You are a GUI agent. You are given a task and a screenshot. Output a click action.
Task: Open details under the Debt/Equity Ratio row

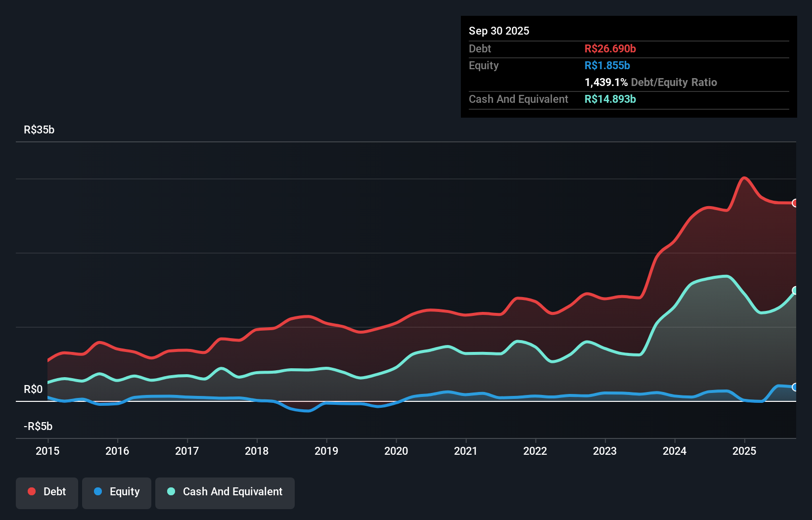tap(650, 82)
